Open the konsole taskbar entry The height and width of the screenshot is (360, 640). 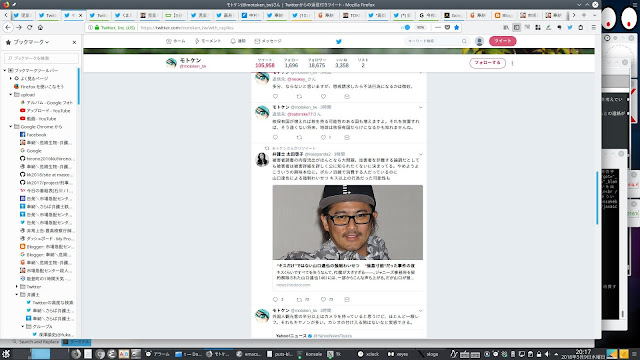(310, 354)
